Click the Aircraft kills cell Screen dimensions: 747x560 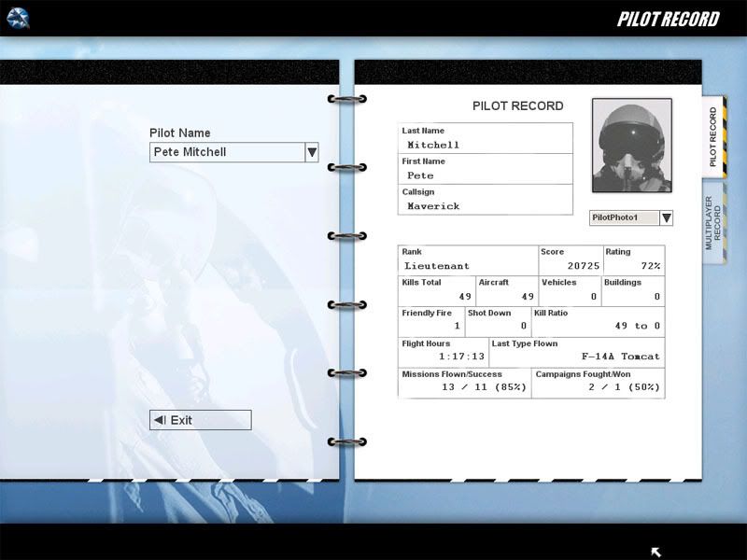click(507, 291)
